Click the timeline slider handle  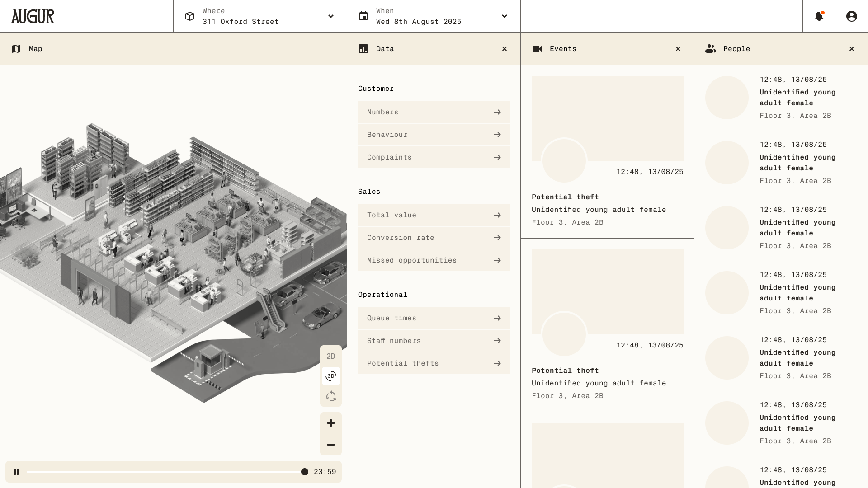click(x=305, y=472)
